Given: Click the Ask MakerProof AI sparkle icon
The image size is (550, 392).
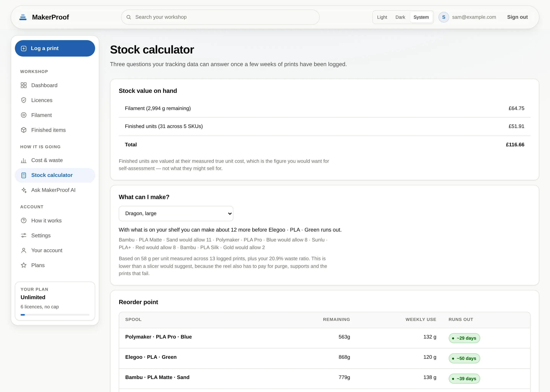Looking at the screenshot, I should coord(24,190).
